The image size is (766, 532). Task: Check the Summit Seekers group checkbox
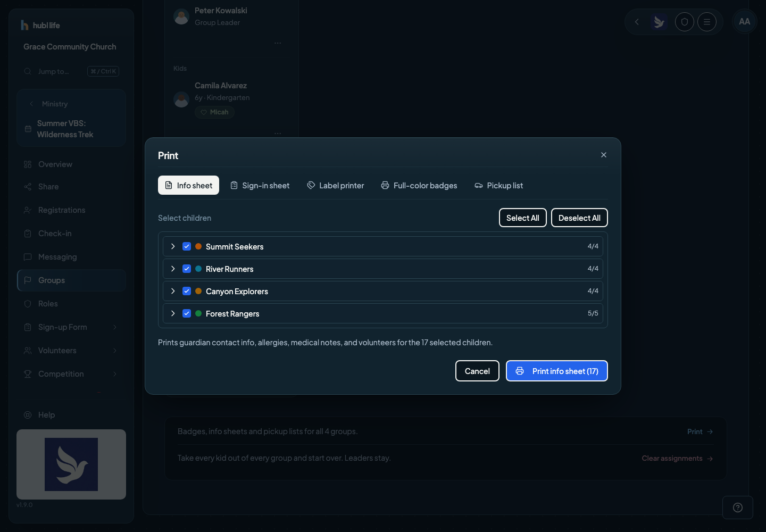click(x=187, y=246)
